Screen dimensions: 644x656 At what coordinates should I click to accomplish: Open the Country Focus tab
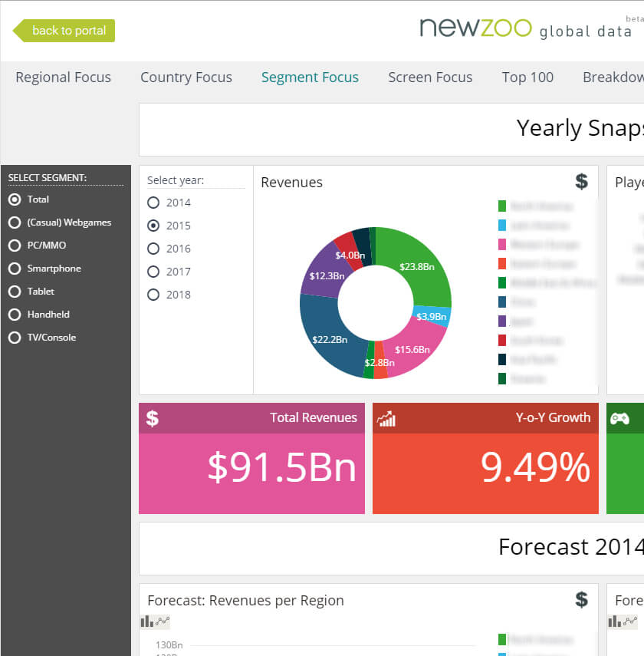(x=186, y=77)
